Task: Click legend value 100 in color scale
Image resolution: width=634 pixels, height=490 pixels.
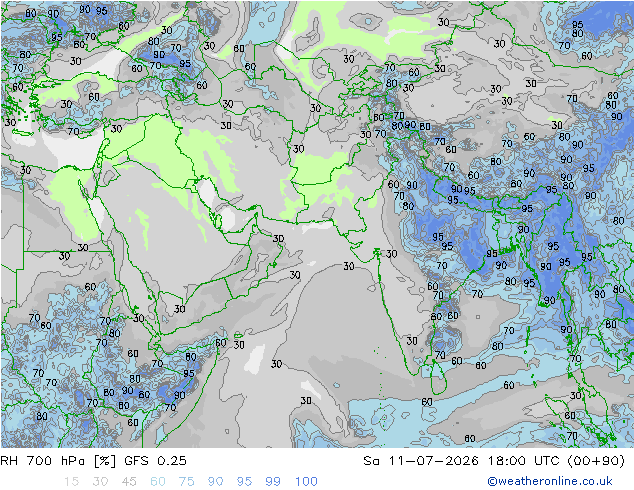Action: pos(306,482)
